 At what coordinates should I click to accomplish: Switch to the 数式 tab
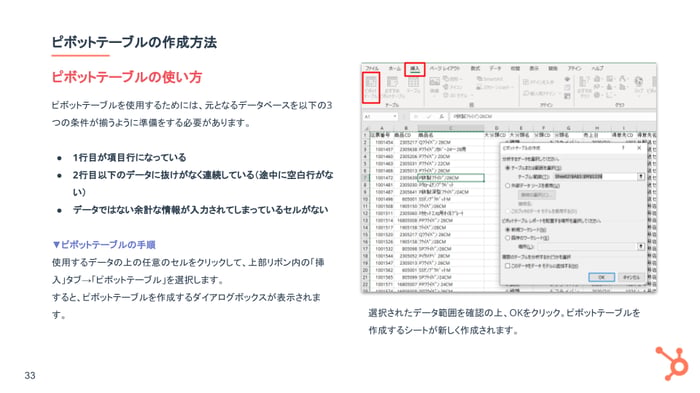[475, 68]
